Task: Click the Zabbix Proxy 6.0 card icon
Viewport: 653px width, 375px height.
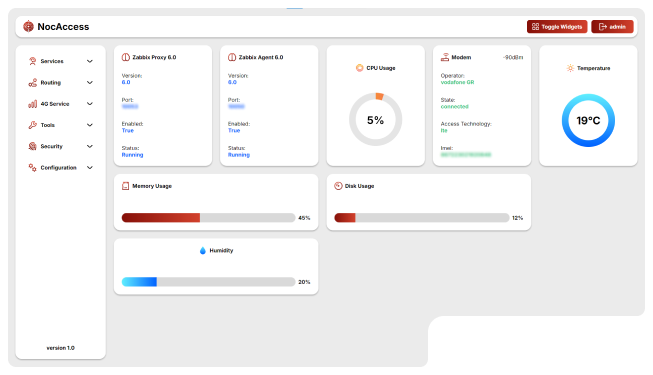Action: coord(125,57)
